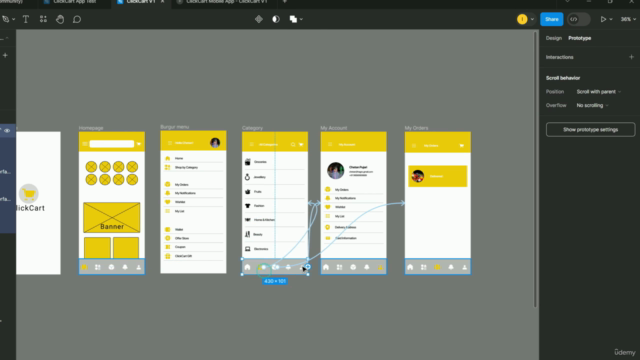Toggle layer visibility eye icon in left panel

(x=7, y=131)
